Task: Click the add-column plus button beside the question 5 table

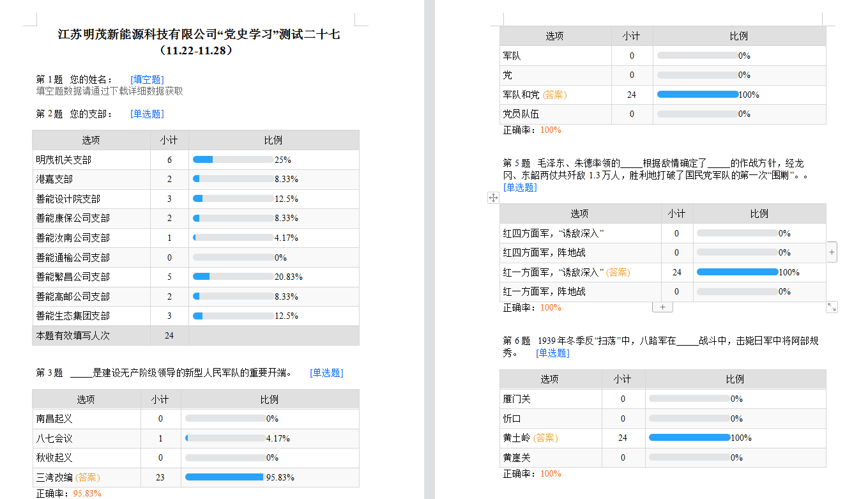Action: point(832,252)
